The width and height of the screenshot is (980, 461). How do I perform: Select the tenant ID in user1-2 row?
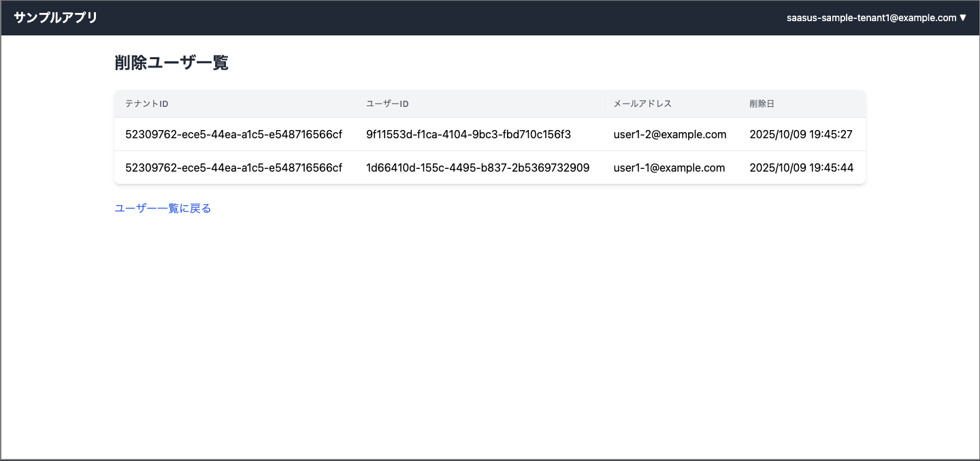pyautogui.click(x=233, y=135)
